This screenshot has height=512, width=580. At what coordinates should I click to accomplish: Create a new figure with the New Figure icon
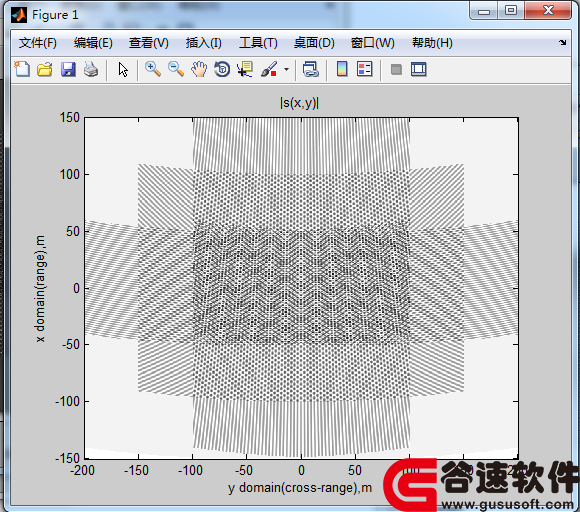click(22, 69)
